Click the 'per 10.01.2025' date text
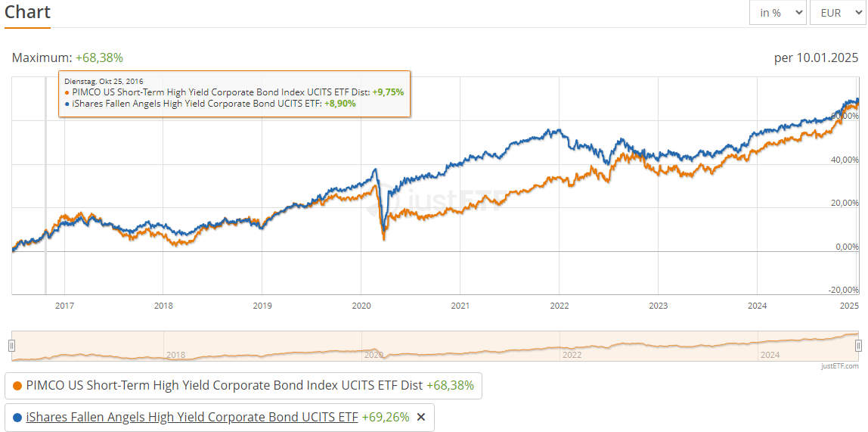This screenshot has width=868, height=432. point(816,57)
